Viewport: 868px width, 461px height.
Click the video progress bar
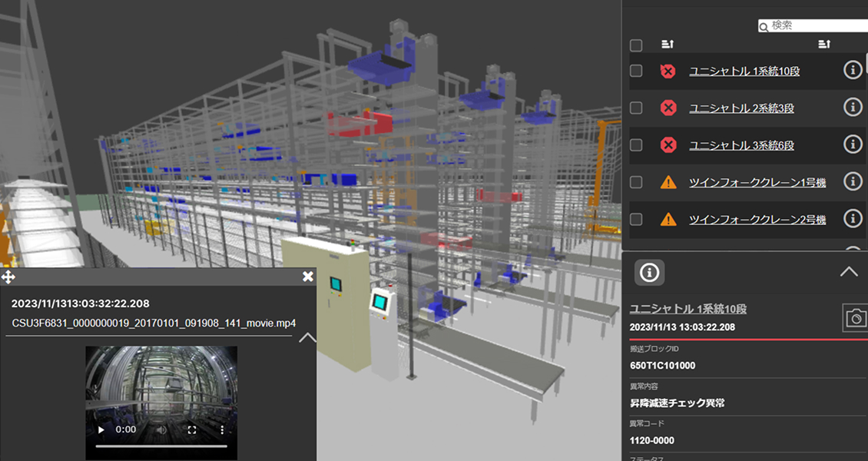pos(161,446)
